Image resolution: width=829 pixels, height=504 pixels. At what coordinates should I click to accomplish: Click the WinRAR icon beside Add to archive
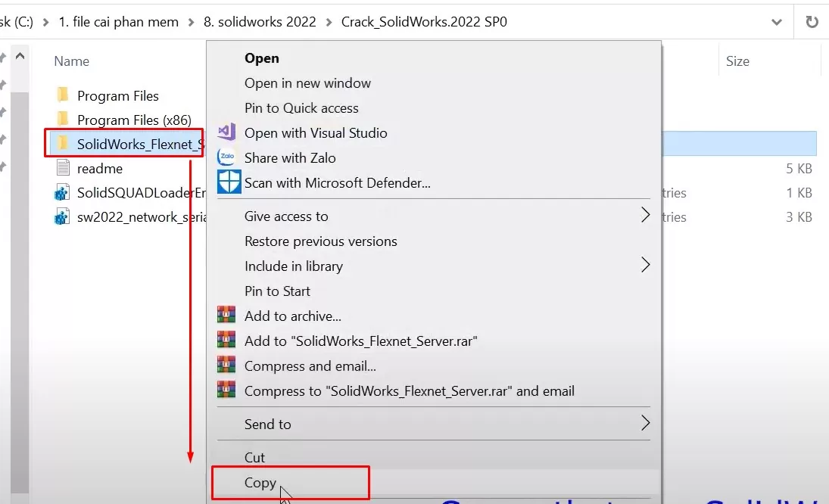coord(227,316)
